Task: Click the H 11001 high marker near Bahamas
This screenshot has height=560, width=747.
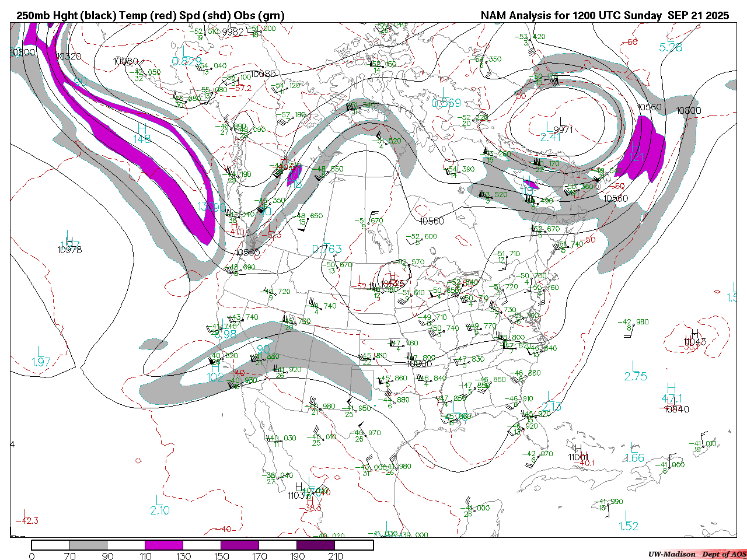Action: pos(577,453)
